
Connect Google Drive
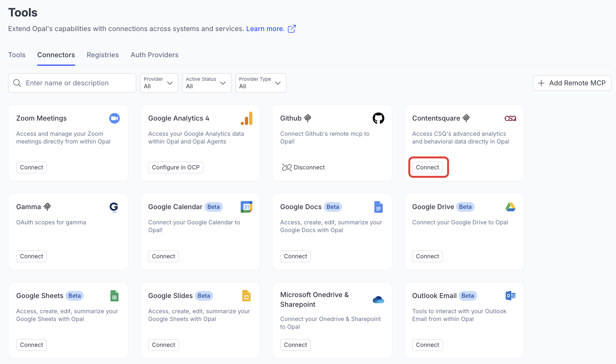[427, 256]
